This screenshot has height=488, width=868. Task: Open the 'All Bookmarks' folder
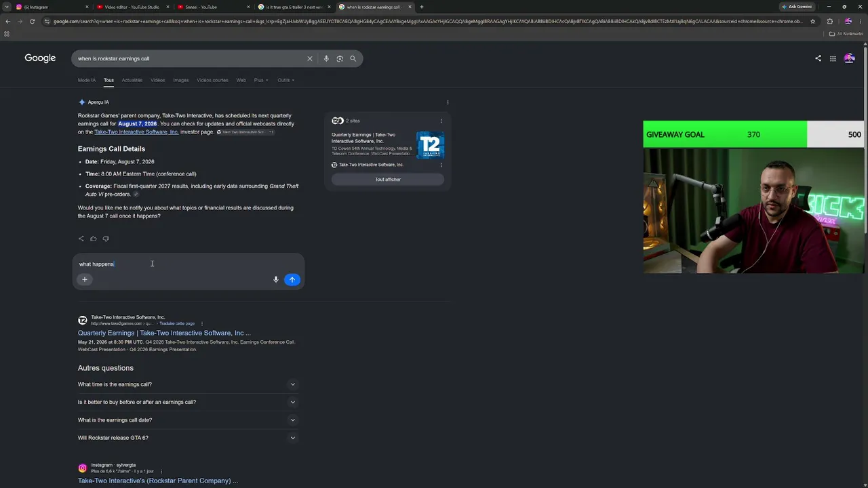point(846,33)
